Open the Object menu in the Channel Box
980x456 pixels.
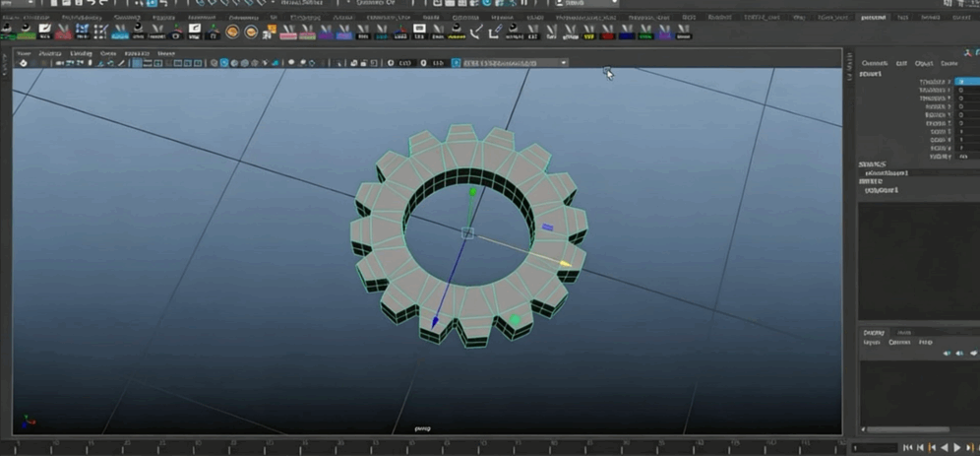924,63
